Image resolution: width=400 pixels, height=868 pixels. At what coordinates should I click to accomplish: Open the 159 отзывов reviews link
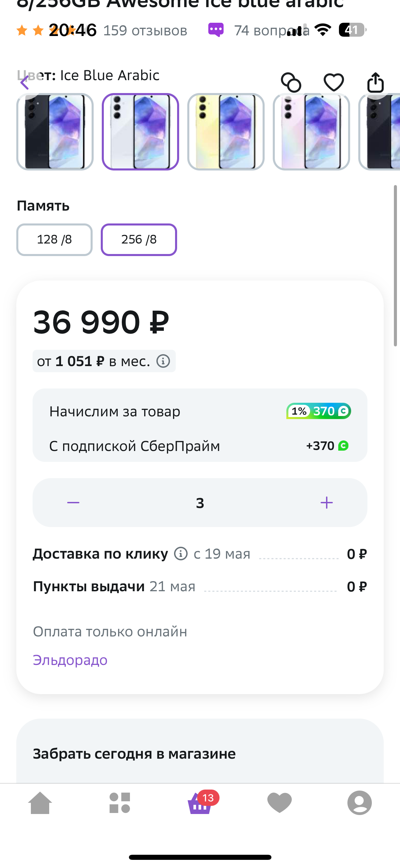[x=145, y=31]
